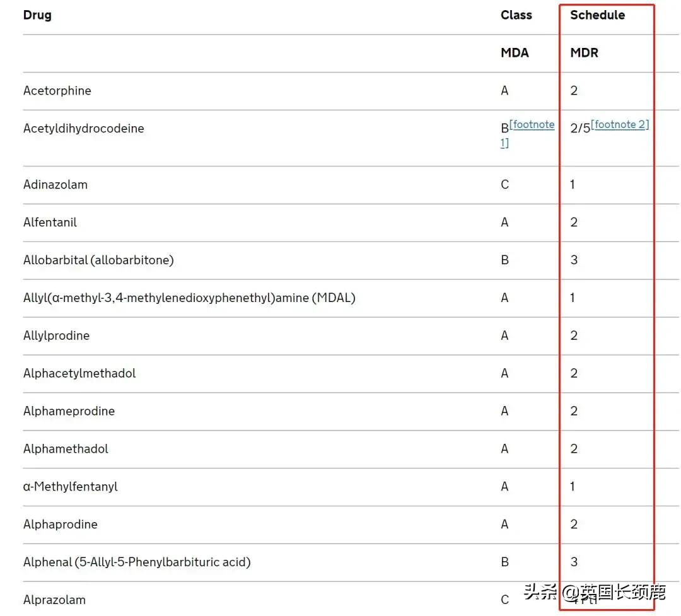Image resolution: width=681 pixels, height=616 pixels.
Task: Select the α-Methylfentanyl entry
Action: 71,487
